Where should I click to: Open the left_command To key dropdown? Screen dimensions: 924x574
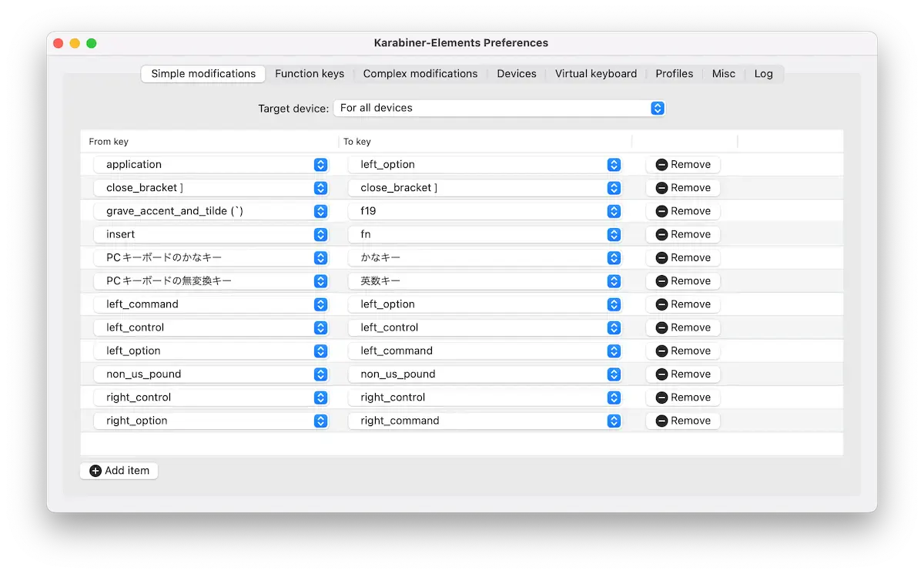coord(485,351)
